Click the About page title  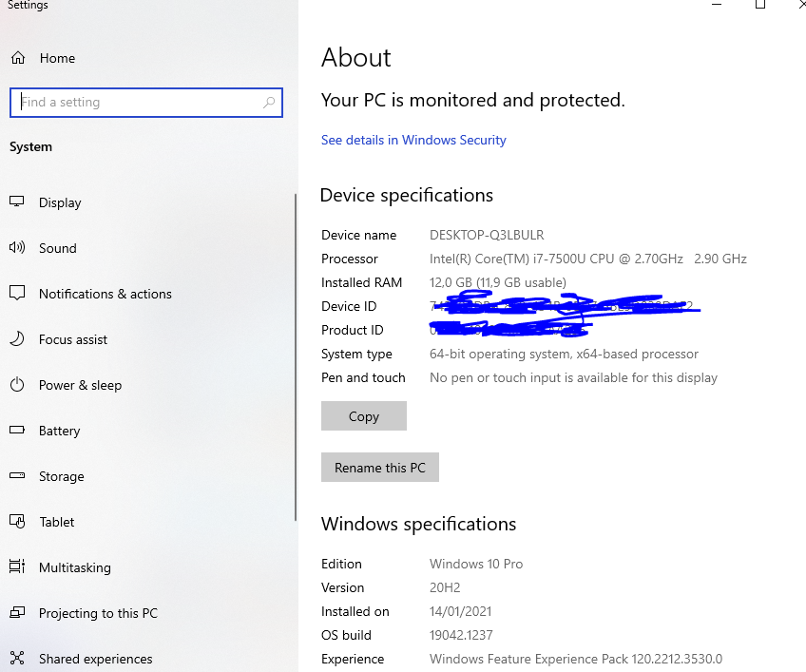pyautogui.click(x=356, y=57)
